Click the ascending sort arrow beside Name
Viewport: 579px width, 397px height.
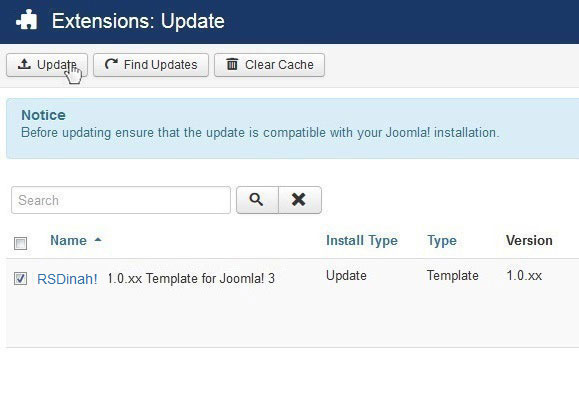tap(98, 240)
